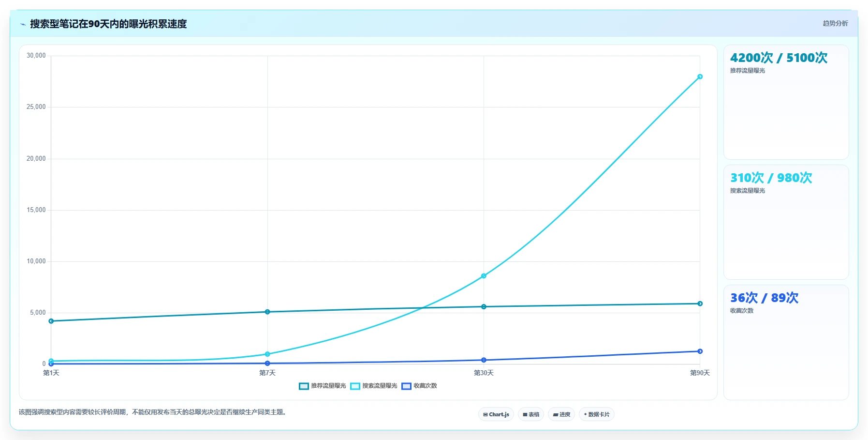
Task: Click the 第30天 x-axis label
Action: tap(484, 373)
